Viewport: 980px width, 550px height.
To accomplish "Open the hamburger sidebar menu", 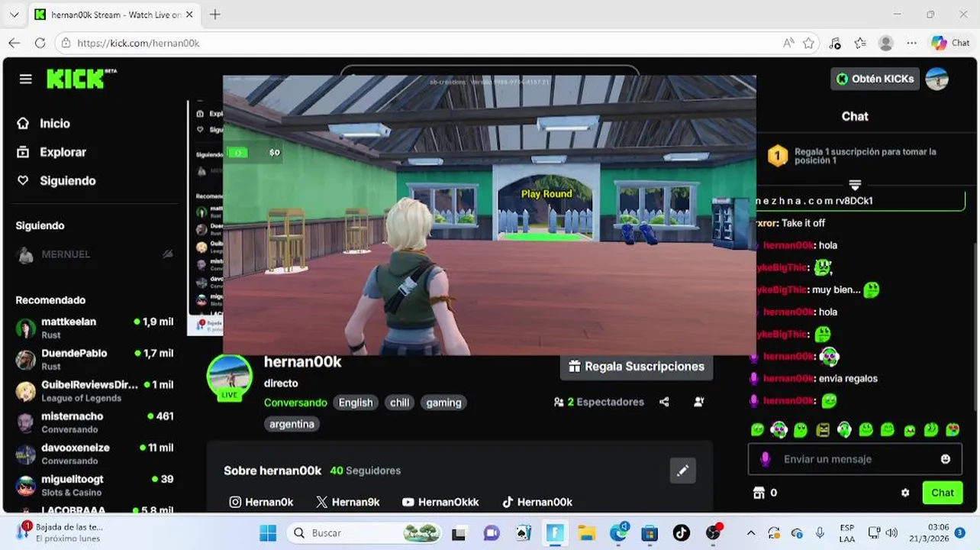I will pos(26,79).
